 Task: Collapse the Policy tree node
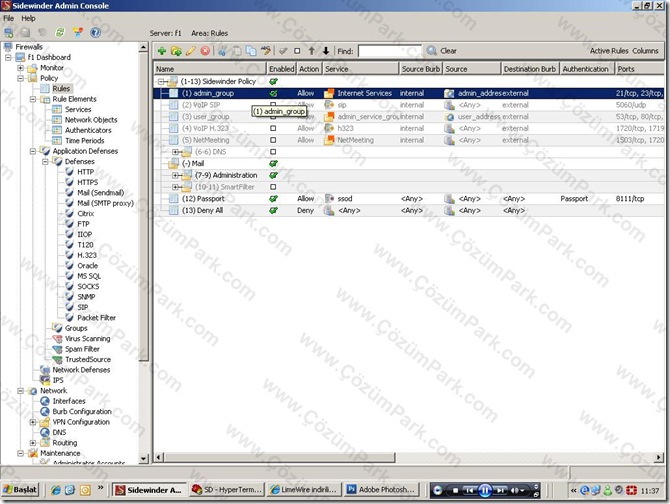point(21,78)
